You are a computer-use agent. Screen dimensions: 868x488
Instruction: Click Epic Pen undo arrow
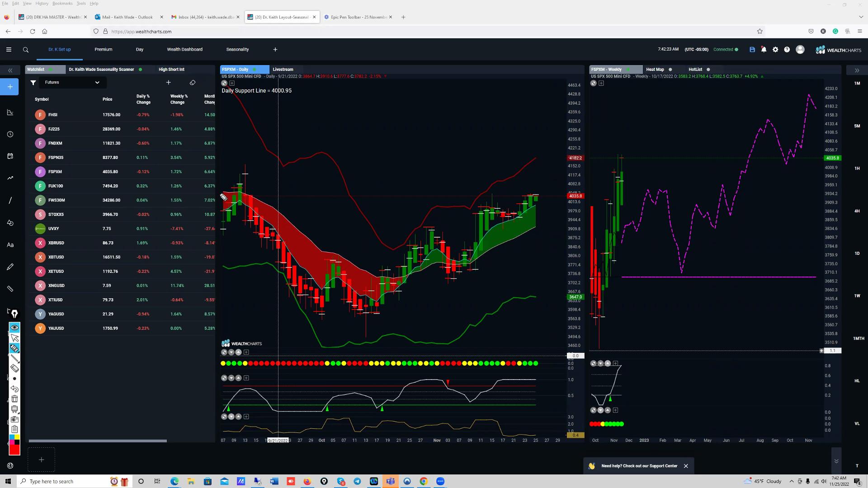point(14,389)
